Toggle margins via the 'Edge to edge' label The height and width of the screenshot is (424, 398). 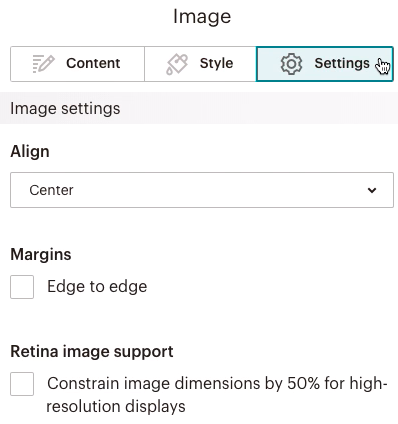[x=97, y=287]
